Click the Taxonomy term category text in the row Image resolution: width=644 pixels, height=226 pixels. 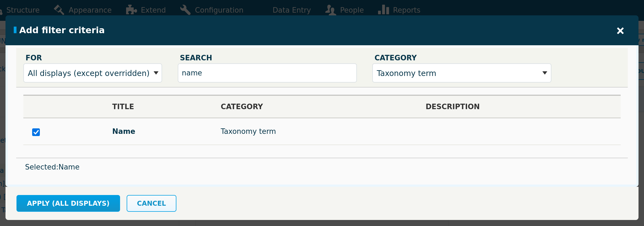(248, 131)
